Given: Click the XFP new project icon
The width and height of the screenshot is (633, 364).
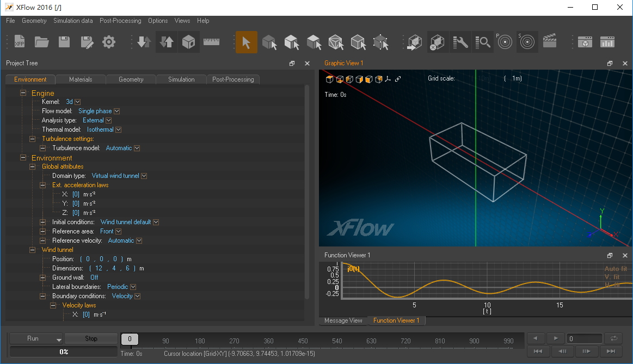Looking at the screenshot, I should tap(20, 42).
